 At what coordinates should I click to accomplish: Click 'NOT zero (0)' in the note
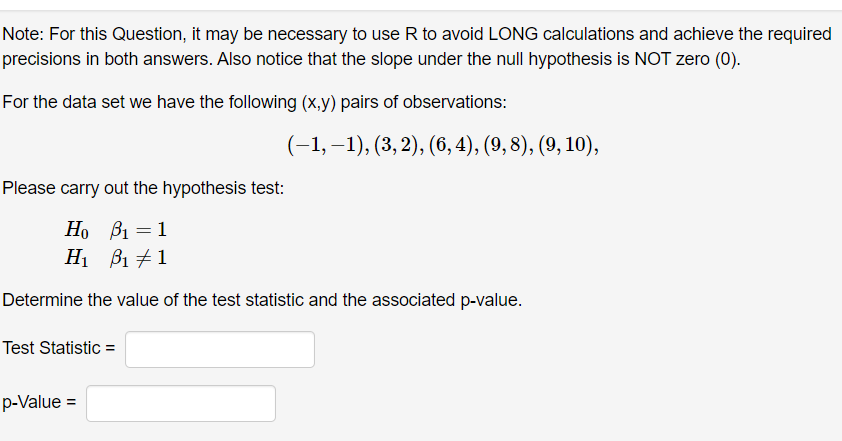tap(687, 59)
